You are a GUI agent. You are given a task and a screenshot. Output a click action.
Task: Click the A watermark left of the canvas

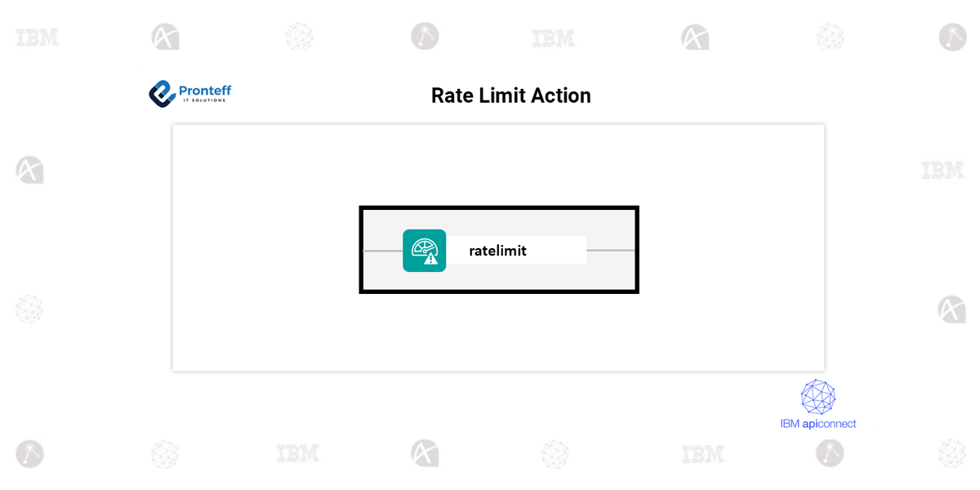29,170
